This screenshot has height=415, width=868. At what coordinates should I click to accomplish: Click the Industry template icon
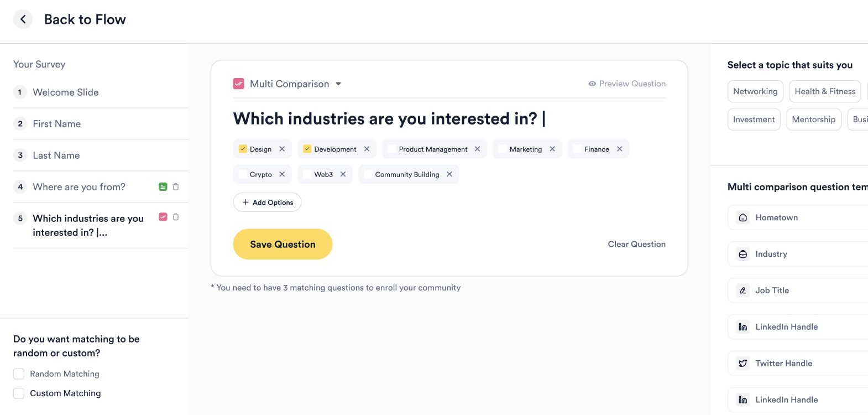tap(743, 254)
